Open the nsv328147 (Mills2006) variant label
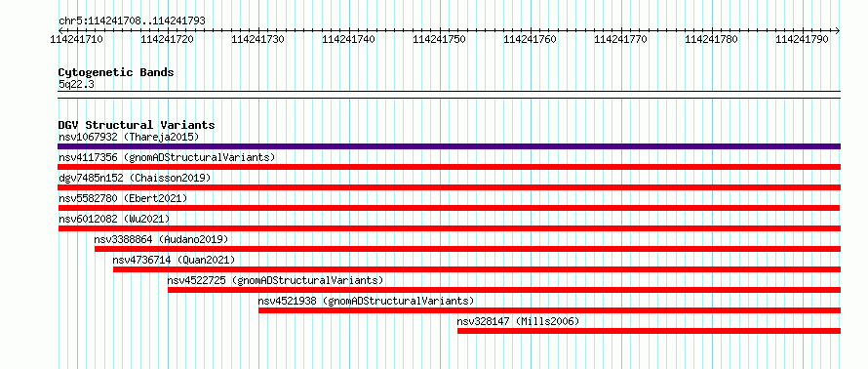 click(x=518, y=321)
